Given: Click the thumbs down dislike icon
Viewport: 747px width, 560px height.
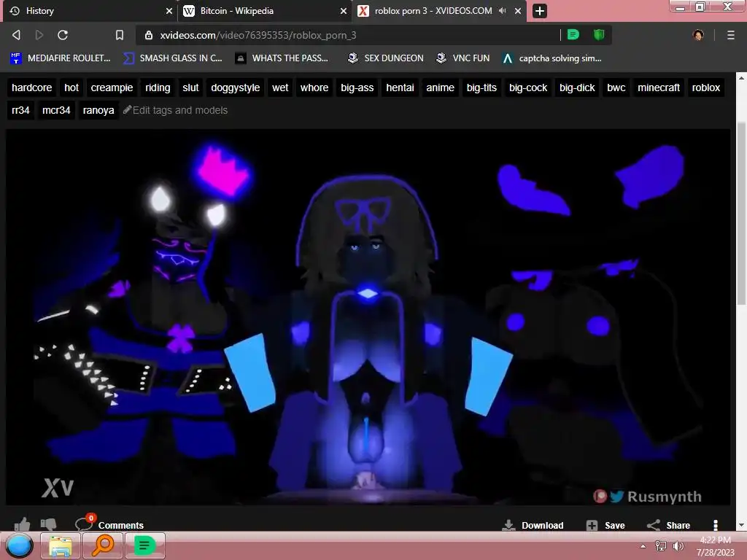Looking at the screenshot, I should [48, 524].
